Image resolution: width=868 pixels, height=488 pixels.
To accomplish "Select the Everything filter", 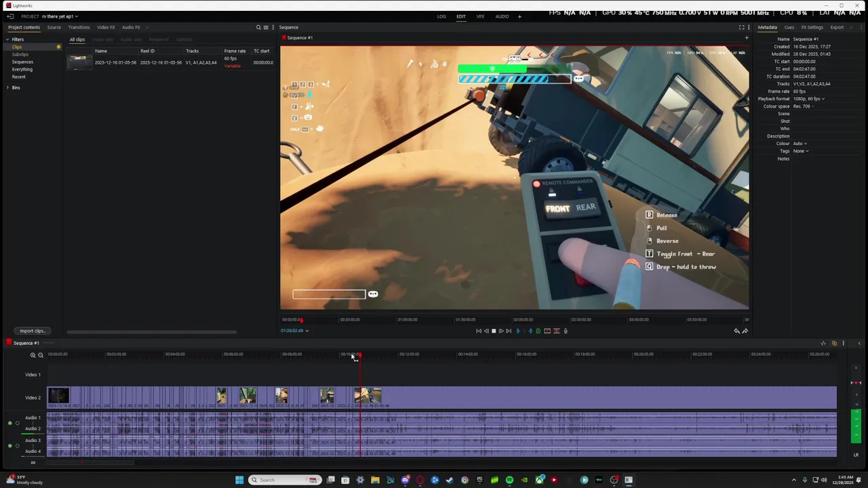I will coord(22,69).
